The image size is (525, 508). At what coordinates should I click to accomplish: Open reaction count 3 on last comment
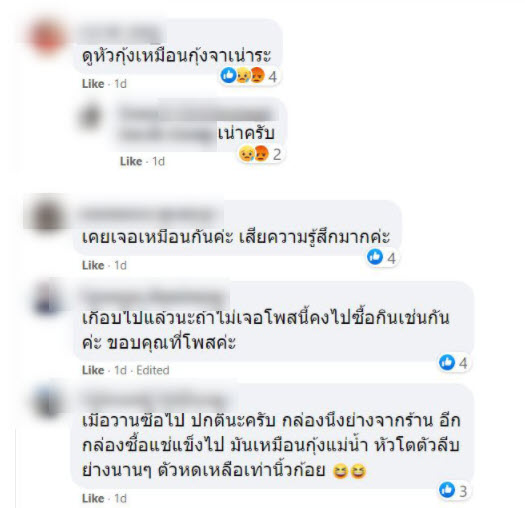[x=463, y=491]
